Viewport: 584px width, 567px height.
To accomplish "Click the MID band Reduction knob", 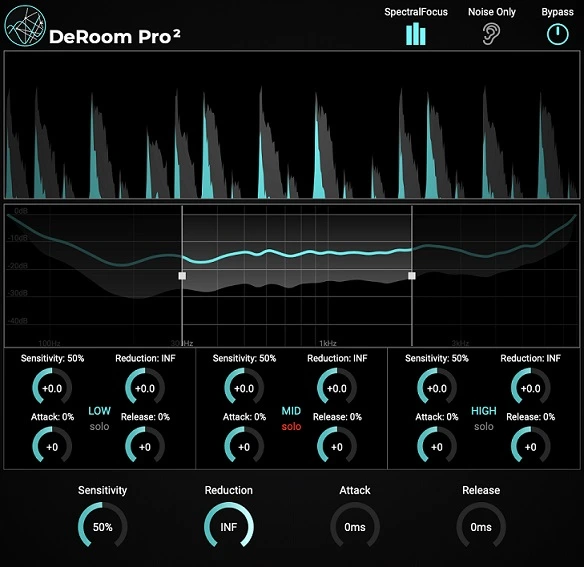I will (x=337, y=386).
